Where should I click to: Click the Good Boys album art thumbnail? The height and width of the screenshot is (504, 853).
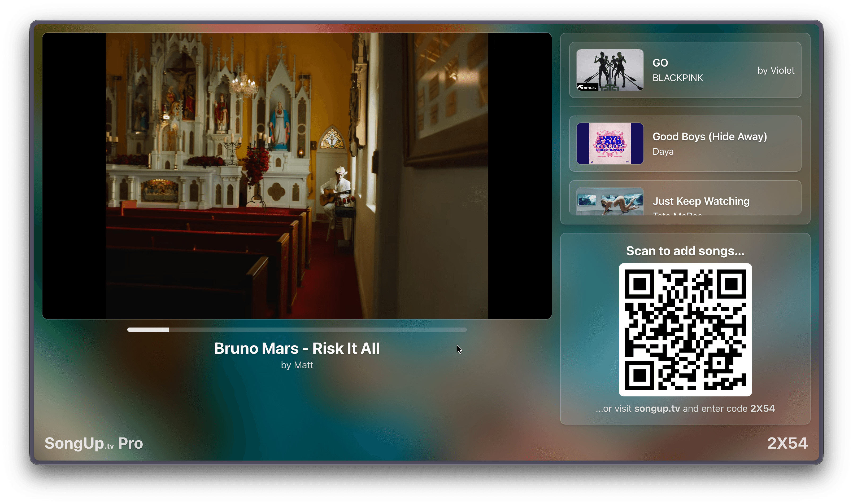tap(610, 143)
